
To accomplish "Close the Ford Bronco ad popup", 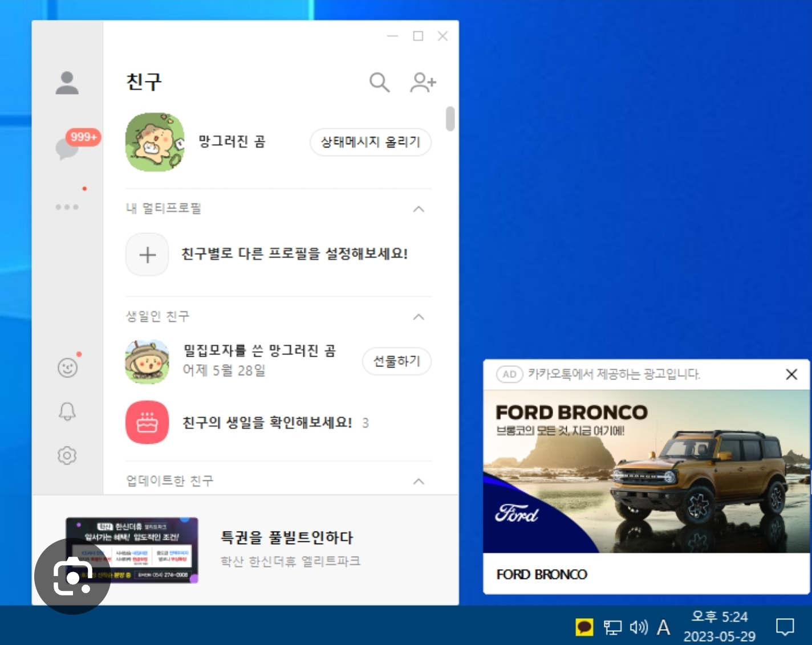I will point(791,374).
